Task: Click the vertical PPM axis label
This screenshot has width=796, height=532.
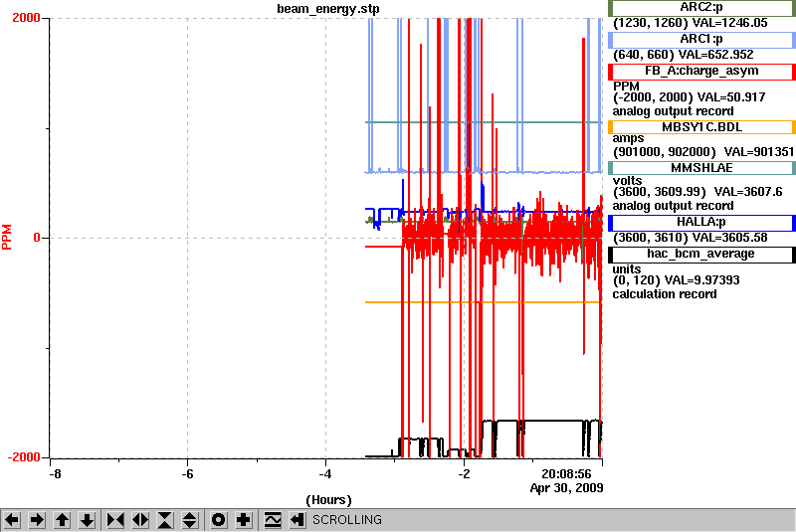Action: 7,238
